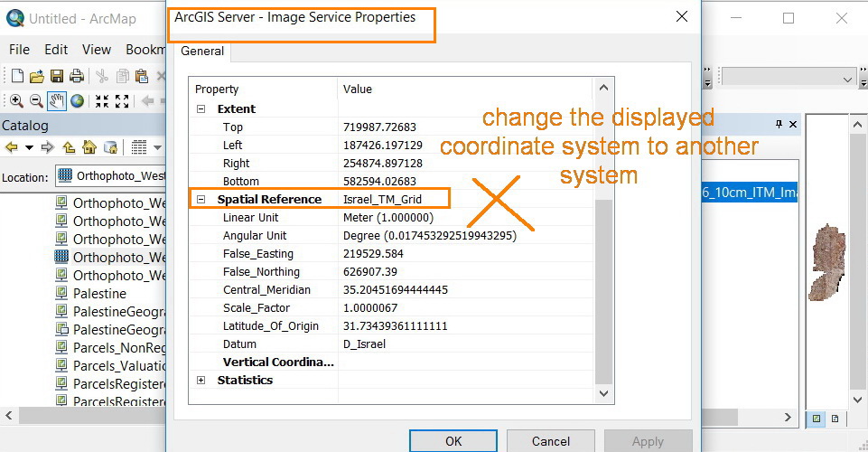Screen dimensions: 868x452
Task: Click the Apply button
Action: 648,441
